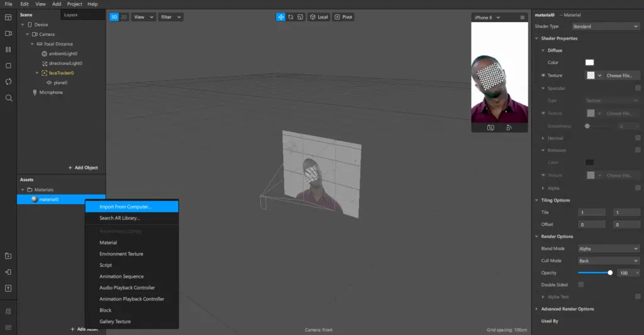Select the scale manipulator tool
This screenshot has width=644, height=335.
tap(300, 17)
